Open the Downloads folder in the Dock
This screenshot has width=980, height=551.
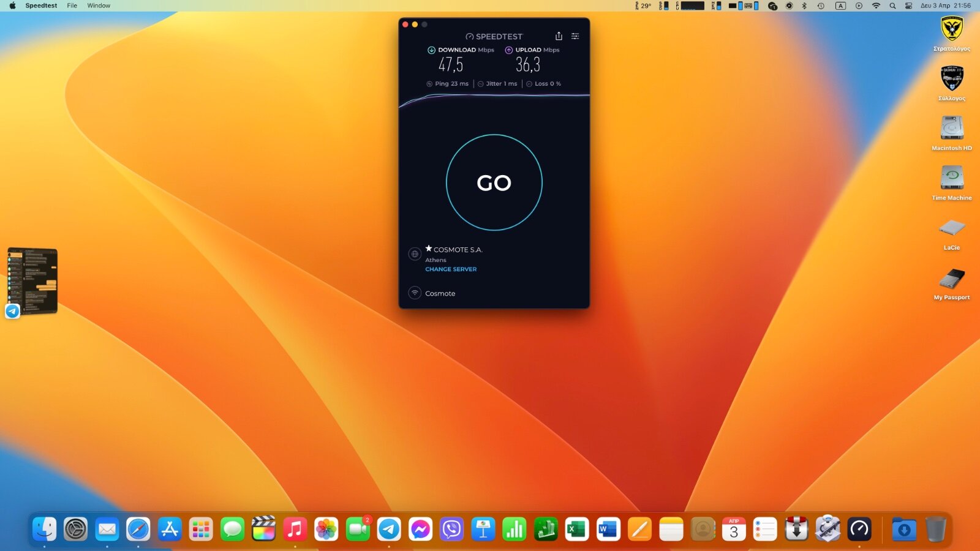click(x=904, y=529)
